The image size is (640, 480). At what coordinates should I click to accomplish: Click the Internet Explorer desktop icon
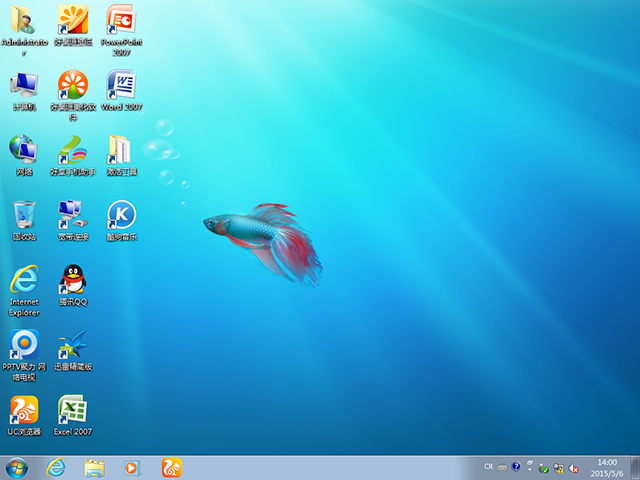pyautogui.click(x=24, y=280)
